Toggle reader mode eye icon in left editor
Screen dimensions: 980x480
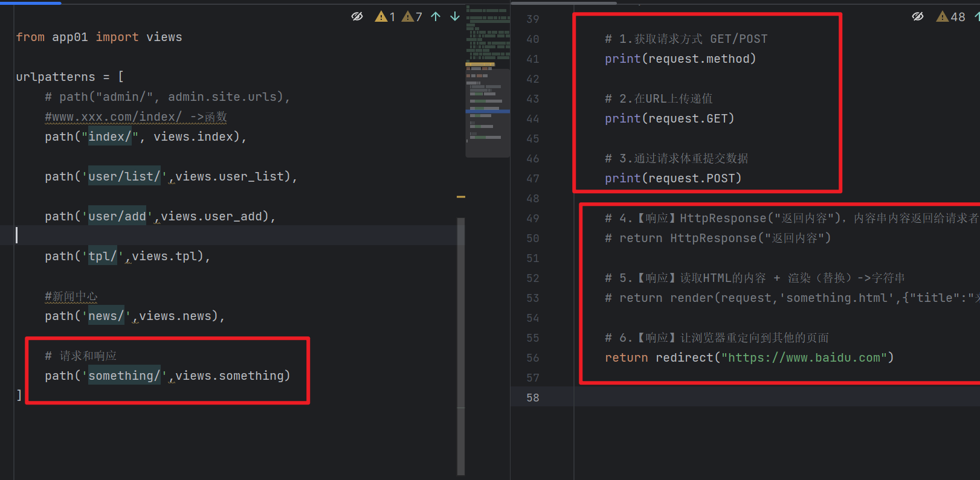pyautogui.click(x=357, y=16)
